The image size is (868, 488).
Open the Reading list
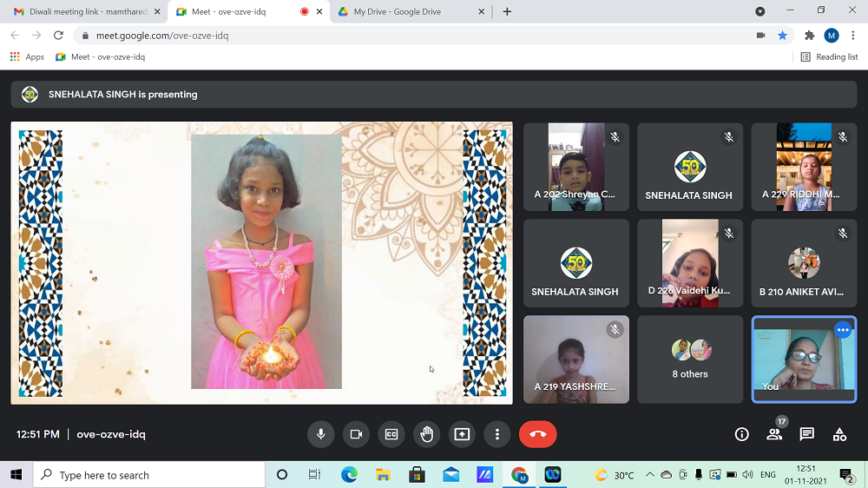click(x=829, y=56)
